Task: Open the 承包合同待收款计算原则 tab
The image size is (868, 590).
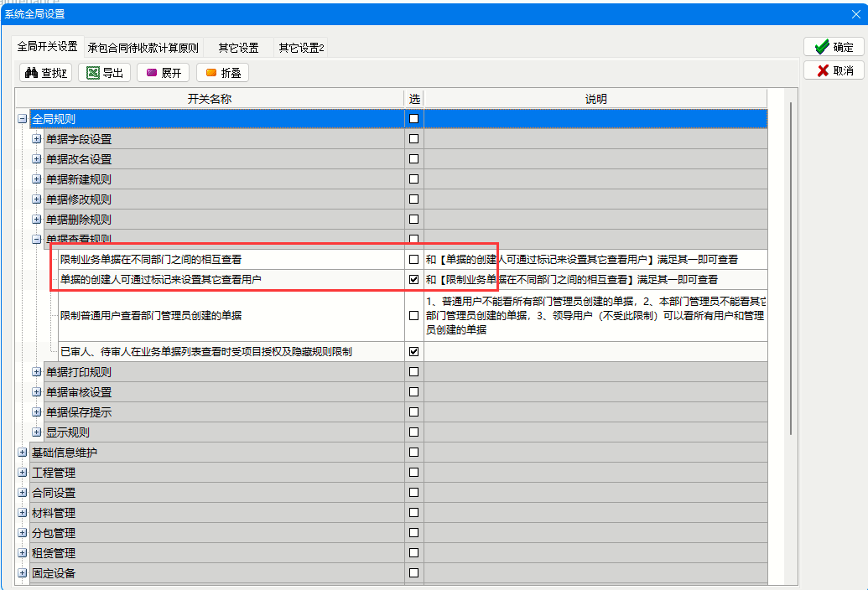Action: coord(143,48)
